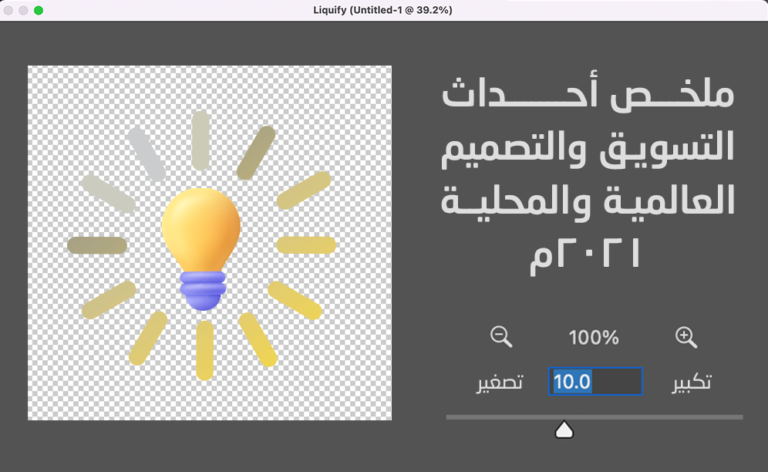Close the Liquify window with red button
Screen dimensions: 768x472
[x=9, y=10]
